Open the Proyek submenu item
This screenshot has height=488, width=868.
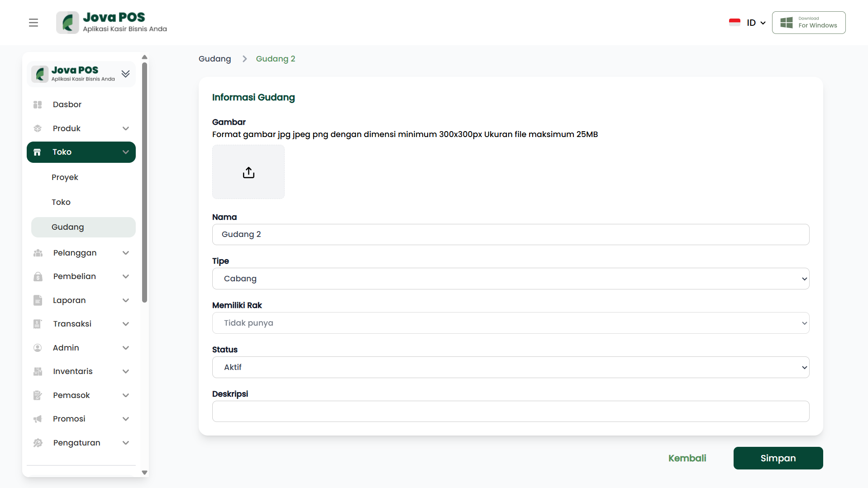tap(65, 177)
